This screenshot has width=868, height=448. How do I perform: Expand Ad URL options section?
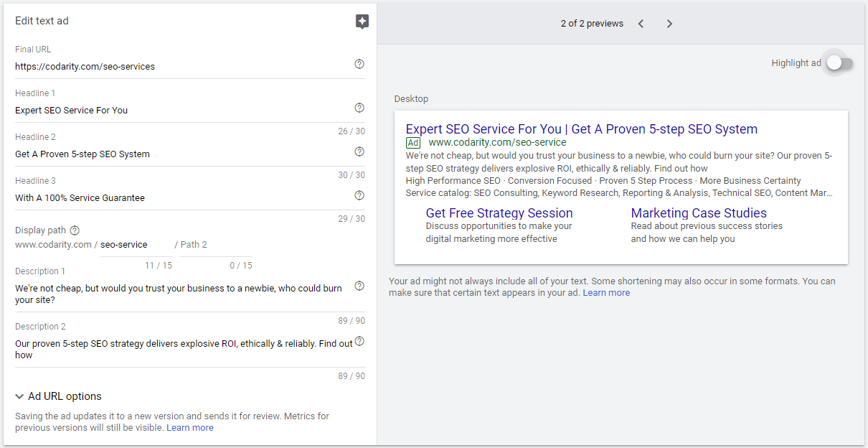coord(58,396)
